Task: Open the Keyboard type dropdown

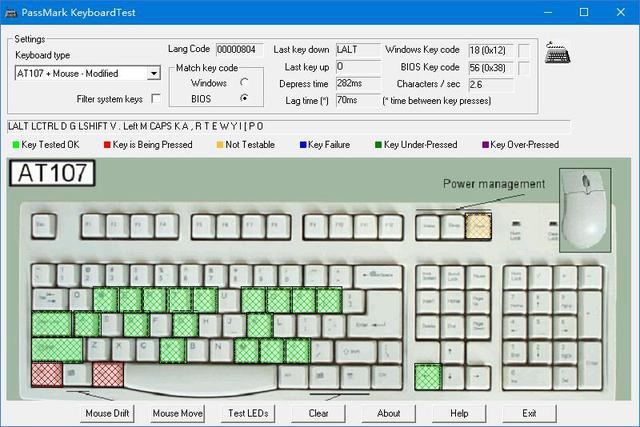Action: (x=153, y=73)
